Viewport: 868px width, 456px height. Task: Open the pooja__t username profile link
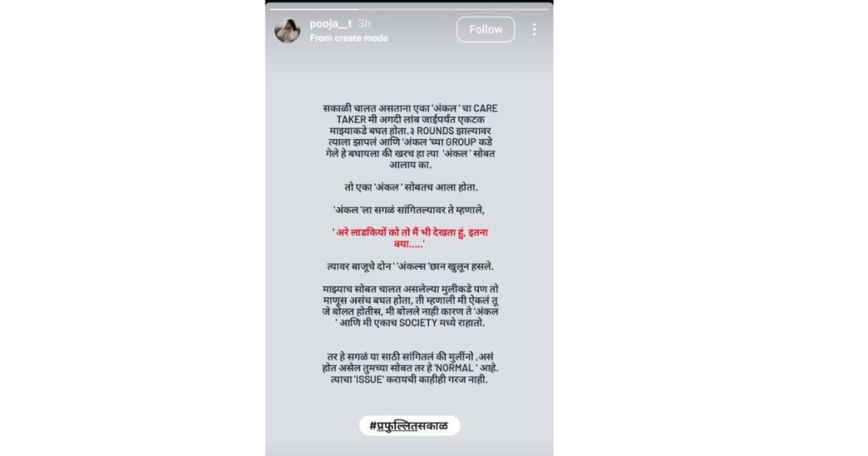331,24
